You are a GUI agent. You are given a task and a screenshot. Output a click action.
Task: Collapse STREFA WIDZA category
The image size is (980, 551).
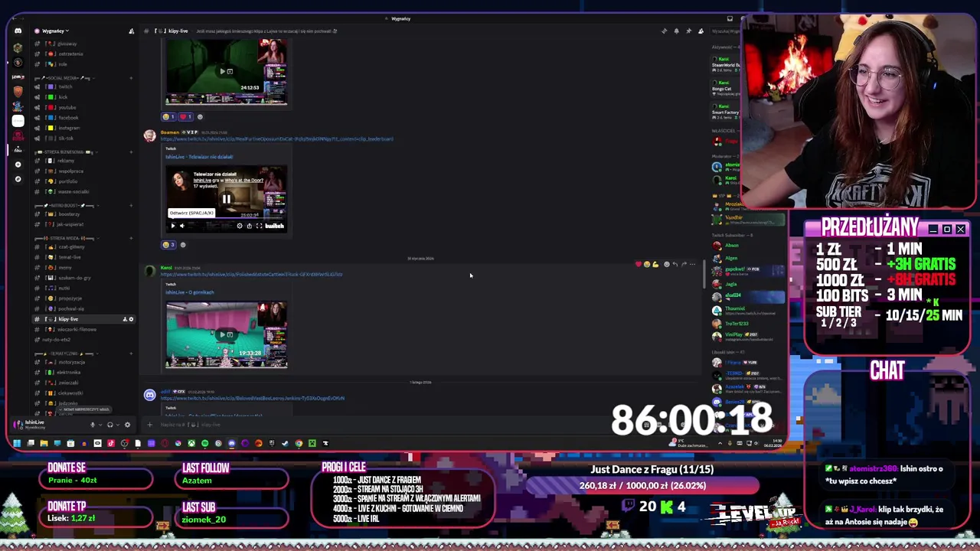click(65, 238)
